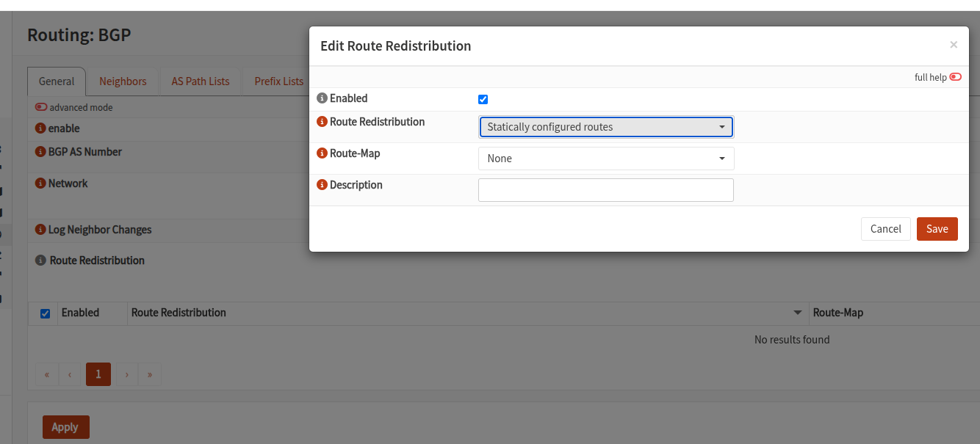Image resolution: width=980 pixels, height=444 pixels.
Task: Click the Cancel button
Action: [886, 229]
